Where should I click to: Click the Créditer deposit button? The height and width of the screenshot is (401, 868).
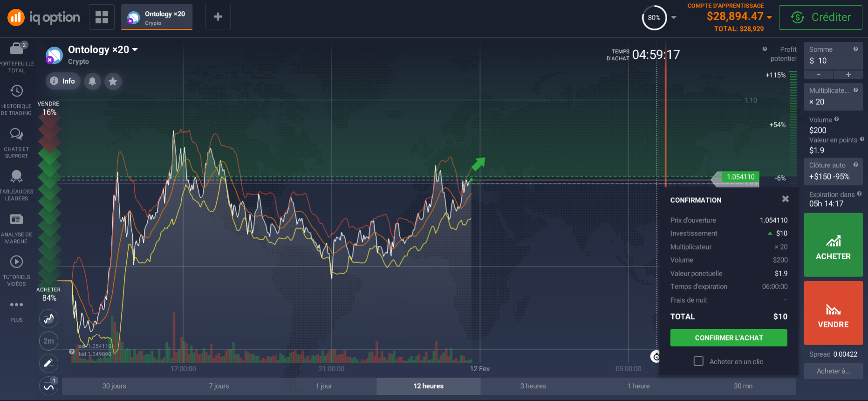(820, 17)
